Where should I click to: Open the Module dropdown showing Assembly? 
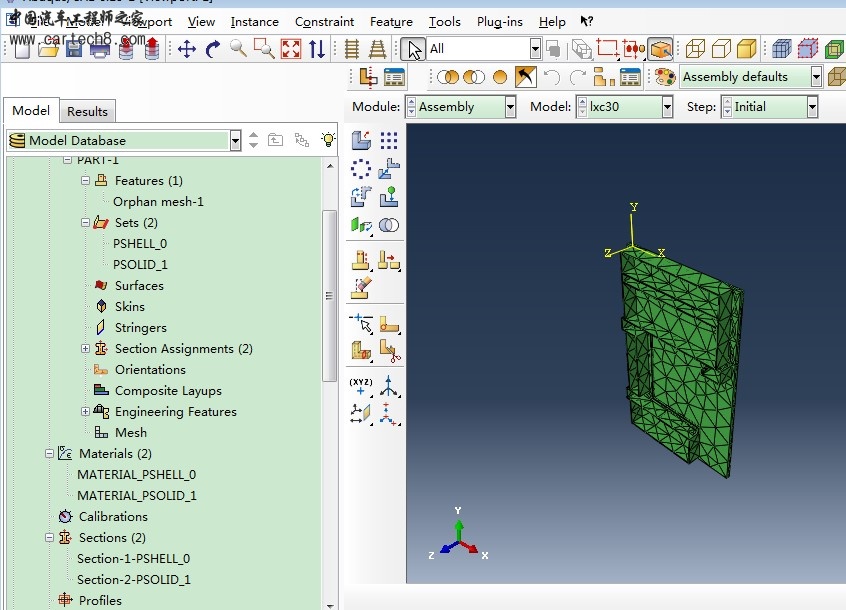510,107
